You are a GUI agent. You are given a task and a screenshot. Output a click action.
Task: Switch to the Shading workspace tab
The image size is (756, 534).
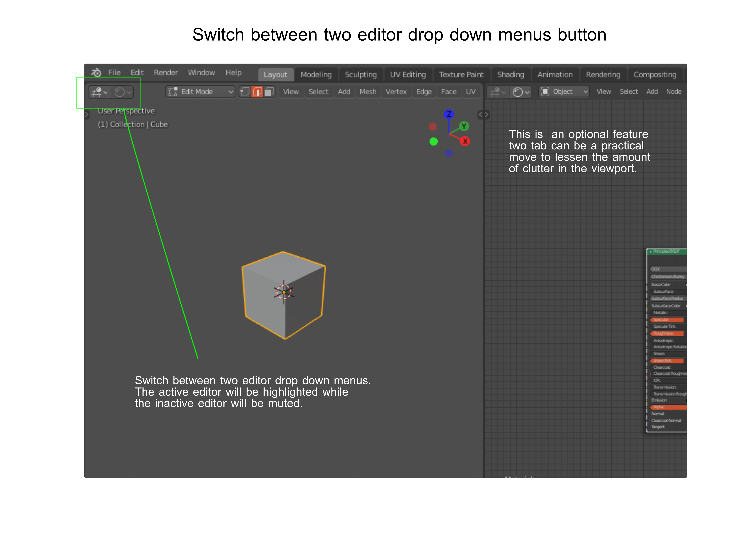511,75
